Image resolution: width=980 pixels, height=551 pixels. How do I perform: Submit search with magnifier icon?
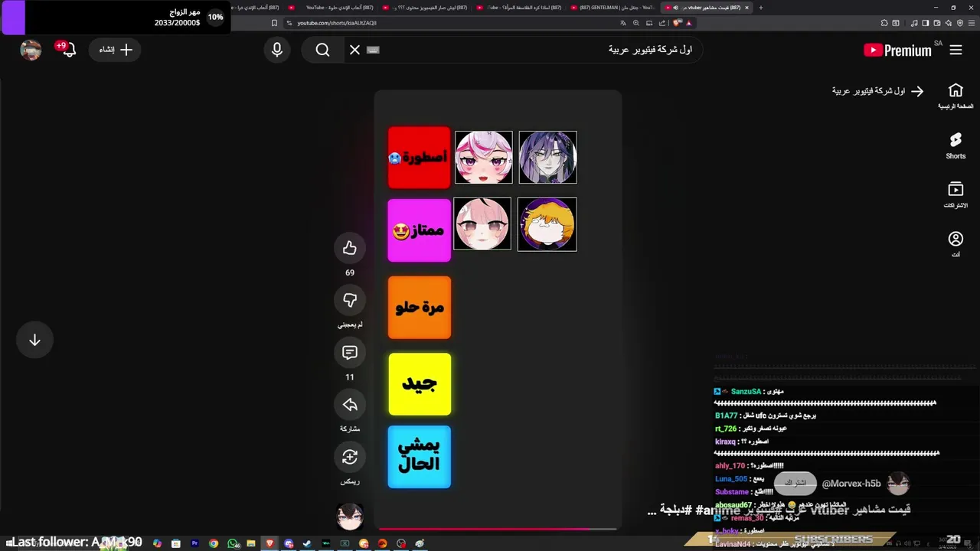[322, 50]
